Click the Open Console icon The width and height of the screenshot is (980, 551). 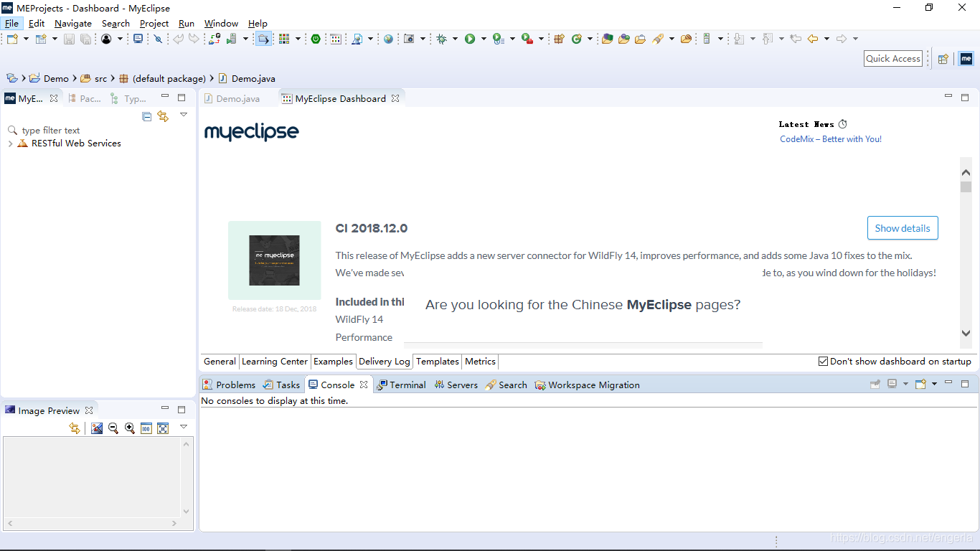(x=920, y=384)
